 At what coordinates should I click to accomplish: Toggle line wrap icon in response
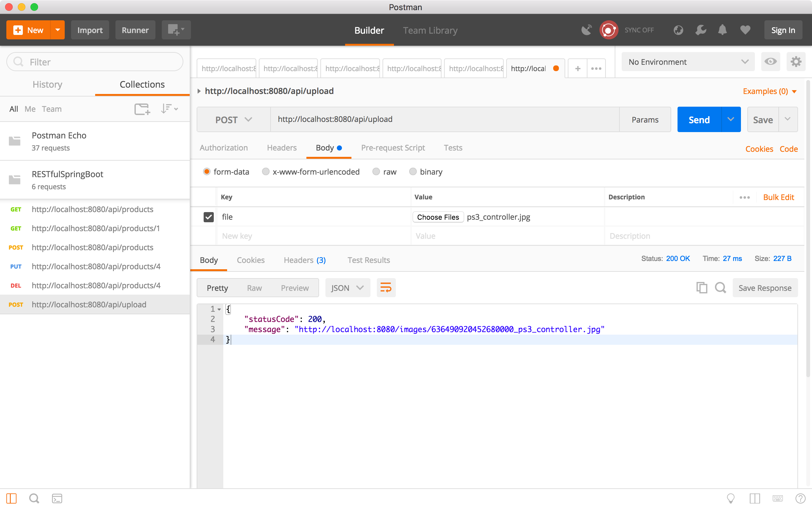(386, 288)
